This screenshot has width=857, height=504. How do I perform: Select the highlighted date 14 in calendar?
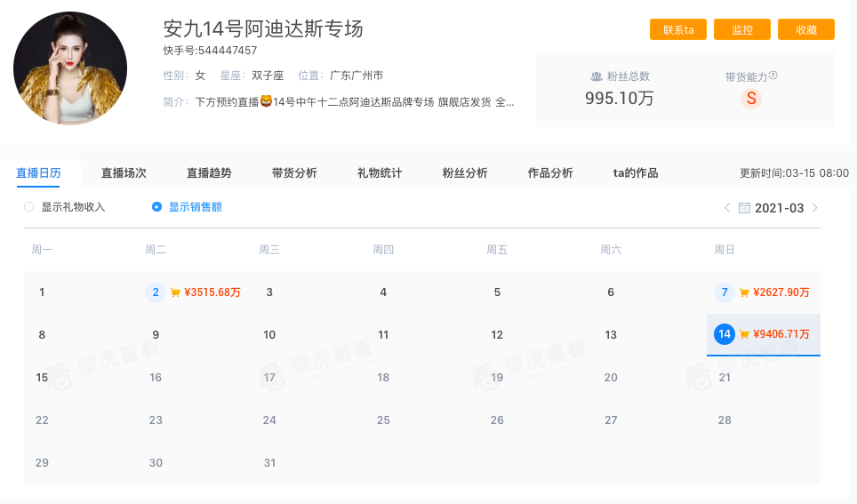coord(724,334)
